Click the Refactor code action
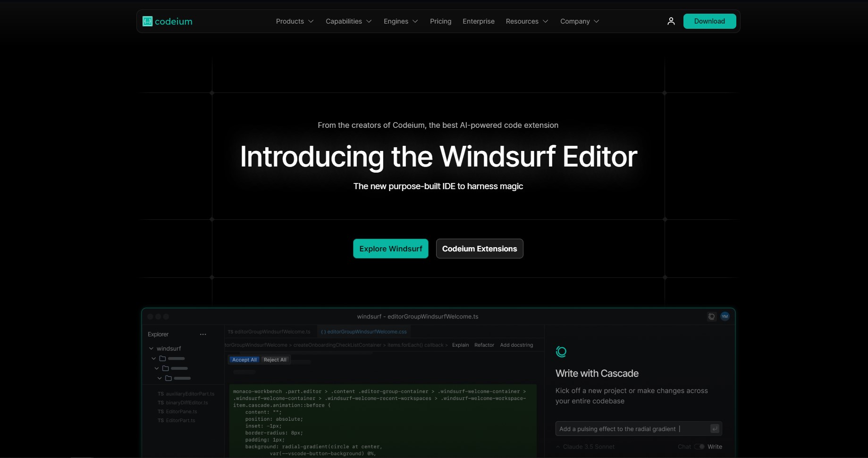 (x=484, y=345)
